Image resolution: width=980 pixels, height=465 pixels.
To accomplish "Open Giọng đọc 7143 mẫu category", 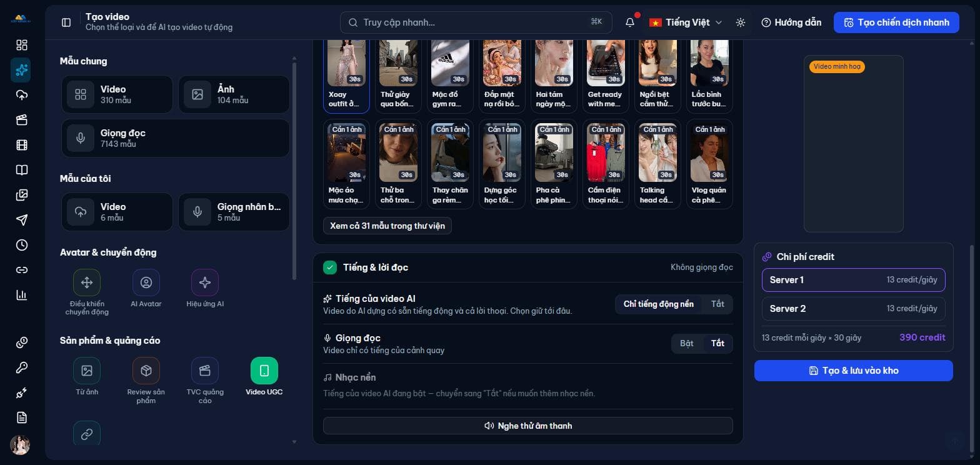I will point(176,138).
